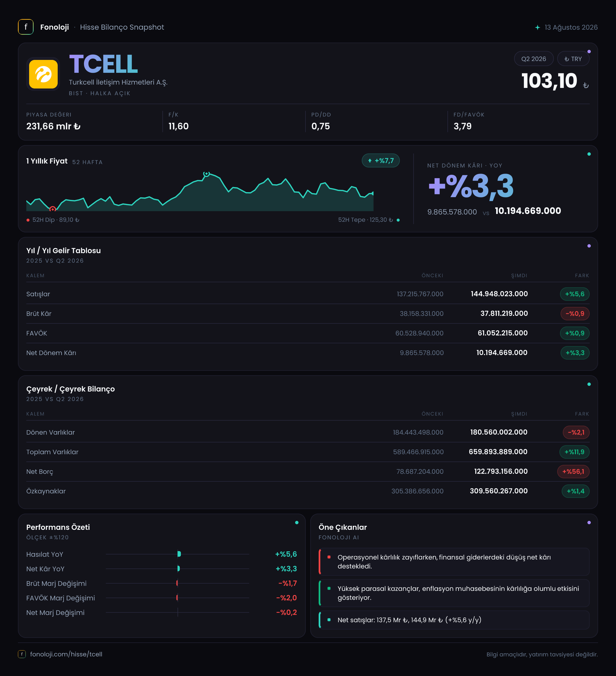
Task: Click the 231,66 mlr market value
Action: tap(53, 126)
